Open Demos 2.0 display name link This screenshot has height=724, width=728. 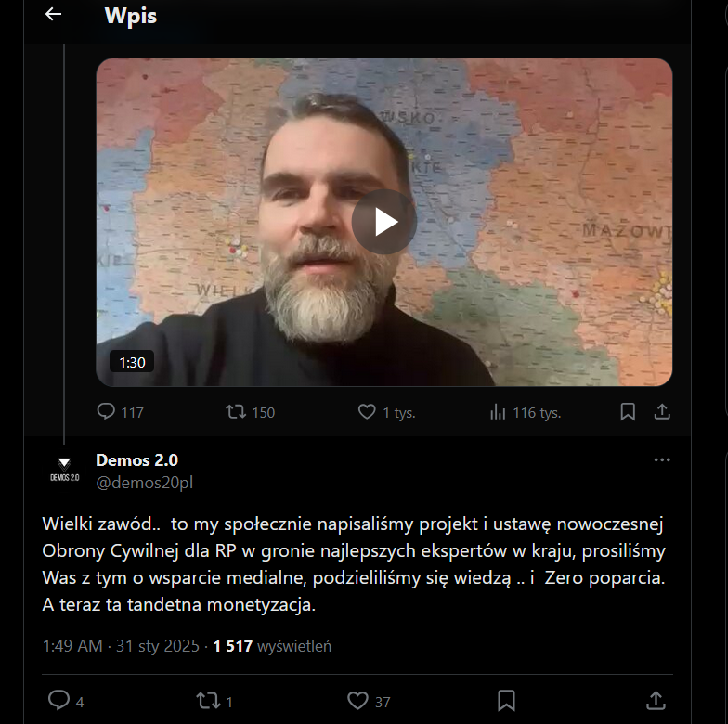[x=136, y=460]
